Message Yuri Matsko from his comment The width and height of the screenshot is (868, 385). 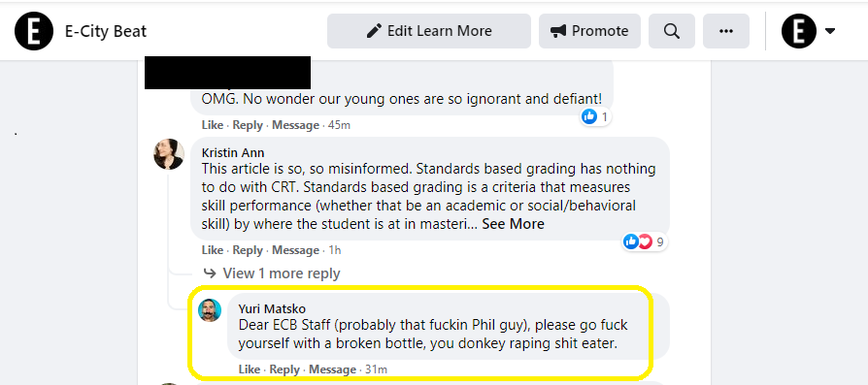(x=332, y=369)
